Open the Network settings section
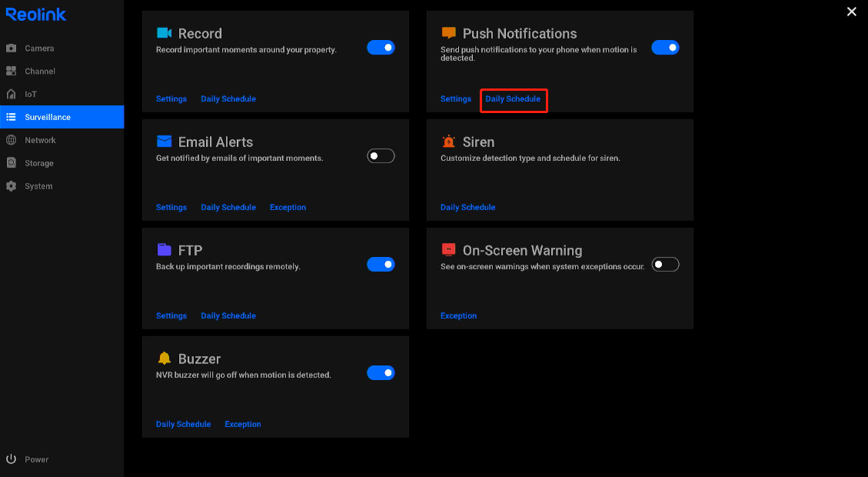This screenshot has height=477, width=868. point(62,140)
